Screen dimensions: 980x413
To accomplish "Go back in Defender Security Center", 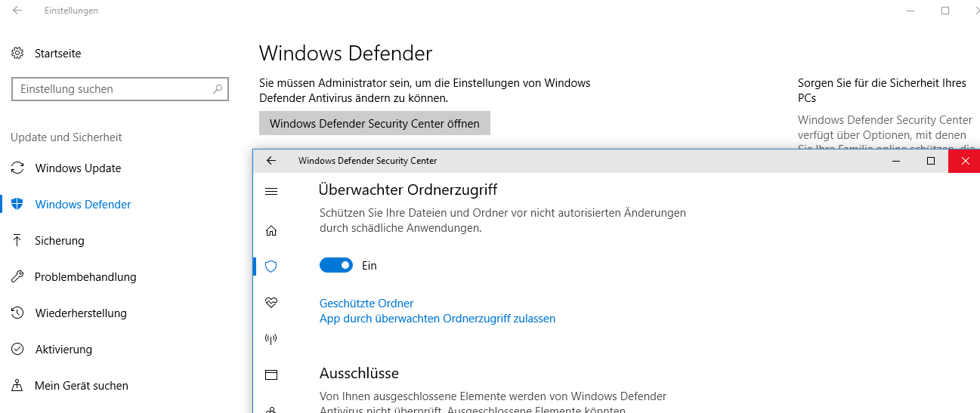I will click(271, 161).
